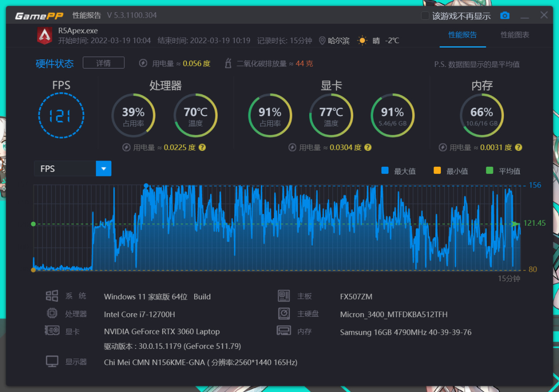Click the NVIDIA GeForce RTX 3060 Laptop text

162,331
